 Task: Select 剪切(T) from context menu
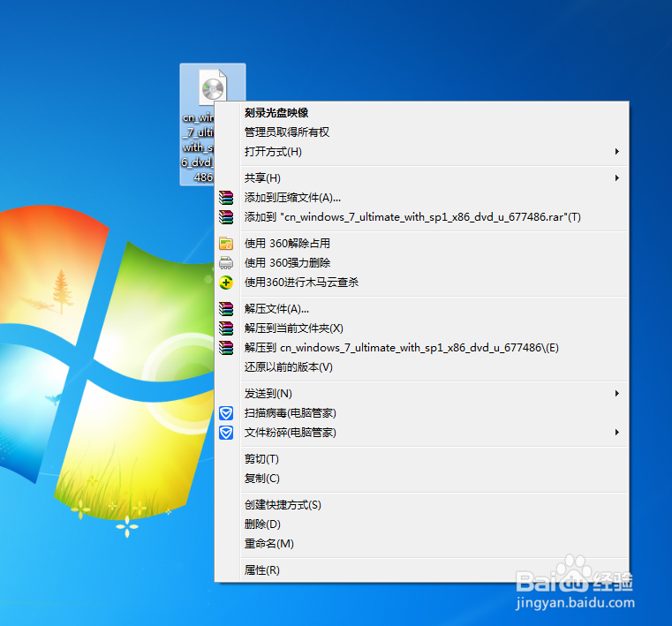tap(421, 459)
